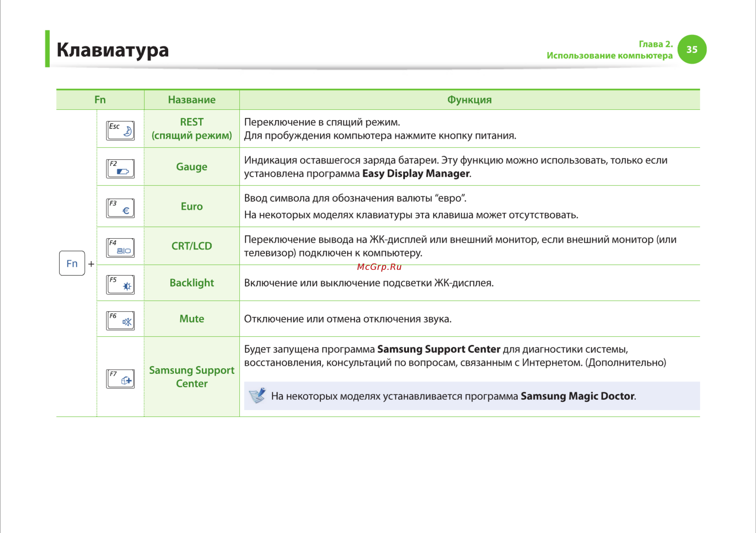
Task: Click the 'Глава 2.' chapter label
Action: pyautogui.click(x=656, y=44)
